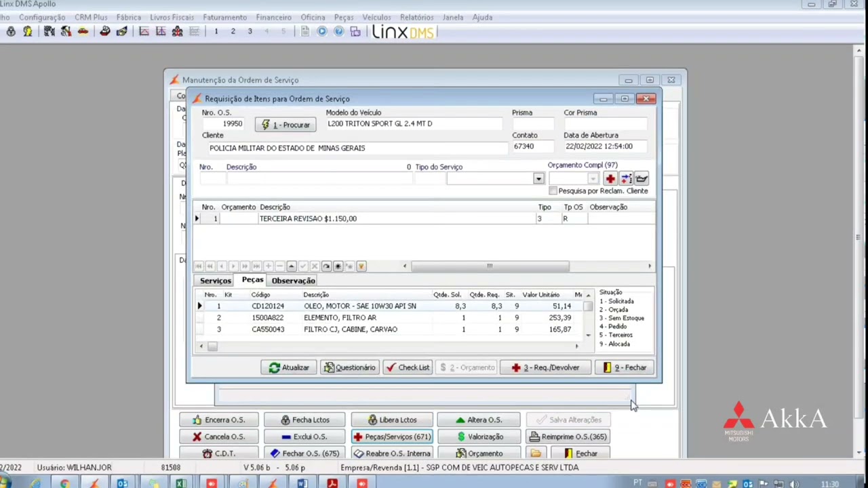Viewport: 868px width, 488px height.
Task: Click Word icon in Windows taskbar
Action: pos(302,483)
